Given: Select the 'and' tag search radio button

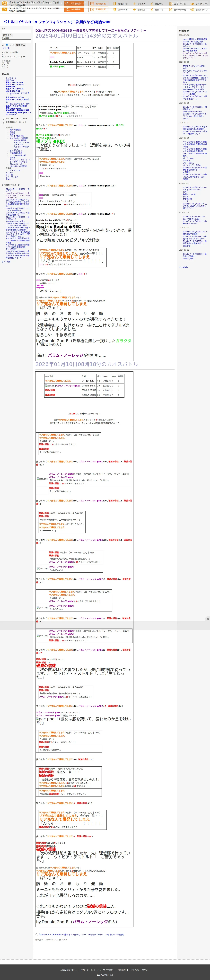Looking at the screenshot, I should coord(7,44).
